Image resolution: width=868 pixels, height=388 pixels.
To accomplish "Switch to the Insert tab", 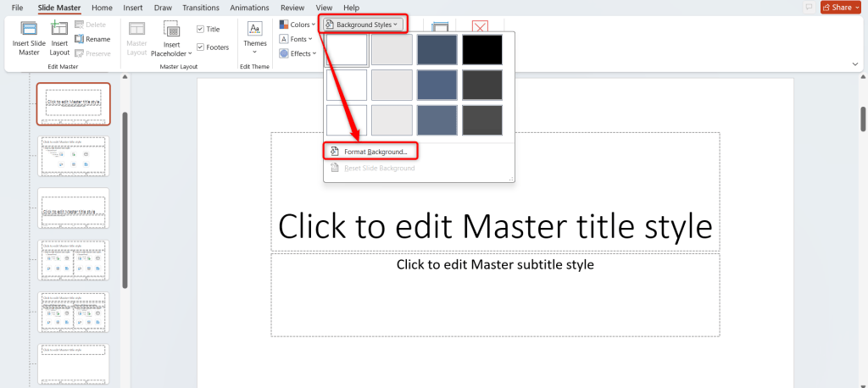I will pyautogui.click(x=133, y=8).
